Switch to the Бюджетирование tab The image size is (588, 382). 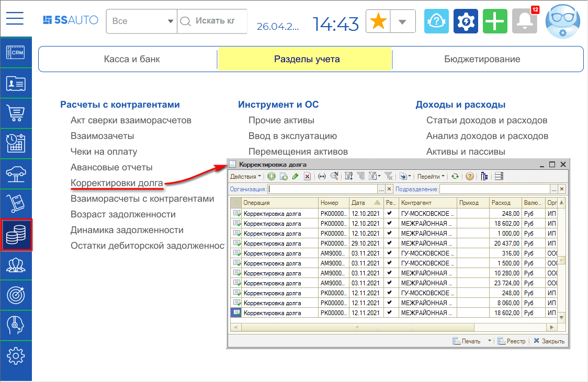pyautogui.click(x=482, y=59)
